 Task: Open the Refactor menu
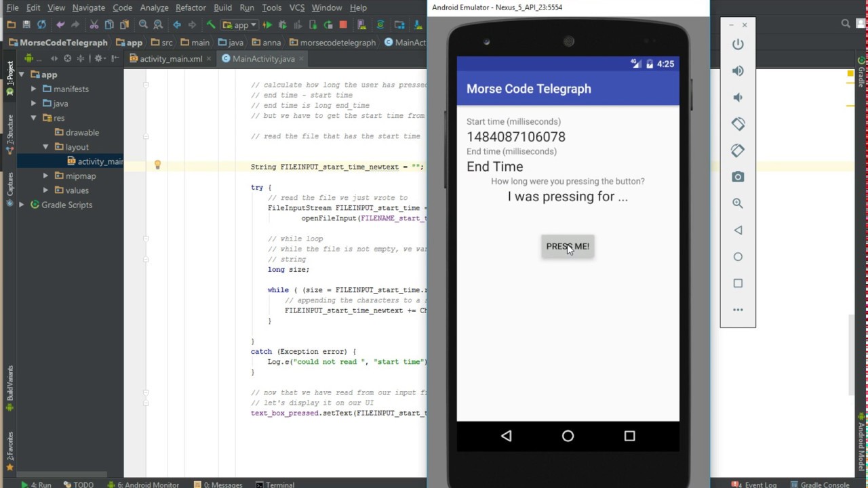coord(191,7)
